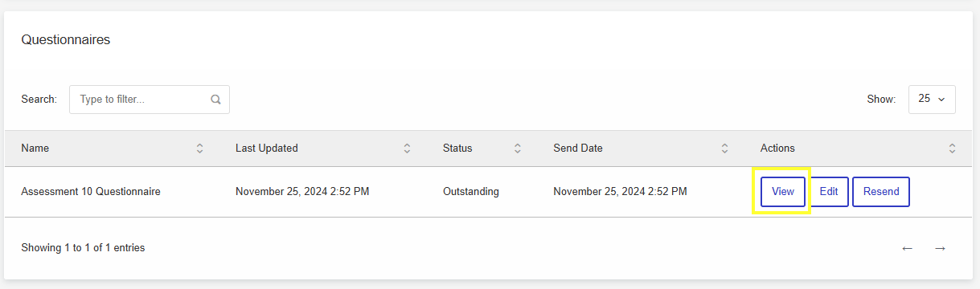Sort by Name column arrows
The image size is (980, 289).
(x=199, y=149)
